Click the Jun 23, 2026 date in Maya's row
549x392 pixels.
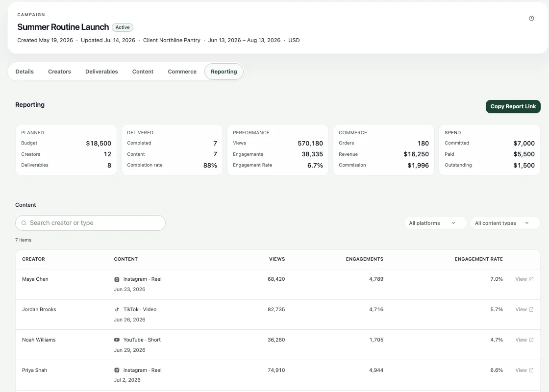click(x=129, y=289)
